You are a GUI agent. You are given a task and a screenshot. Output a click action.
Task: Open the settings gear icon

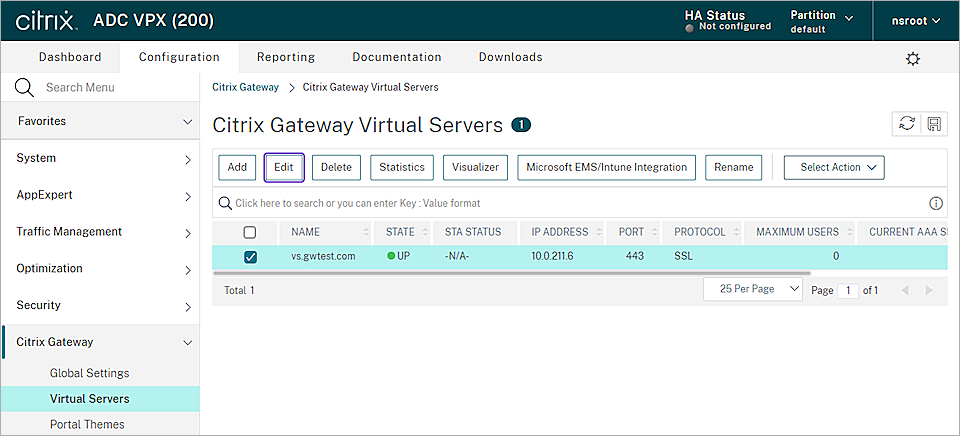point(912,59)
